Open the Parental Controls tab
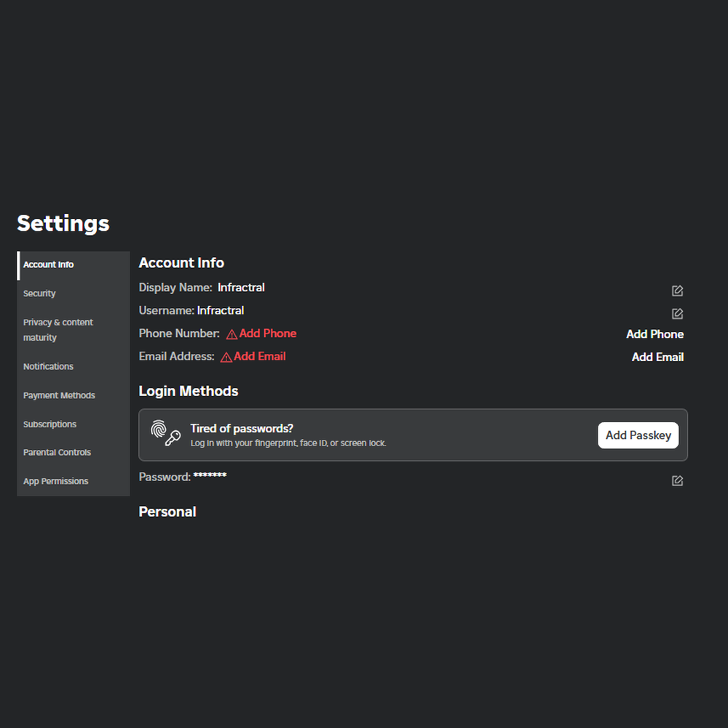 (74, 452)
